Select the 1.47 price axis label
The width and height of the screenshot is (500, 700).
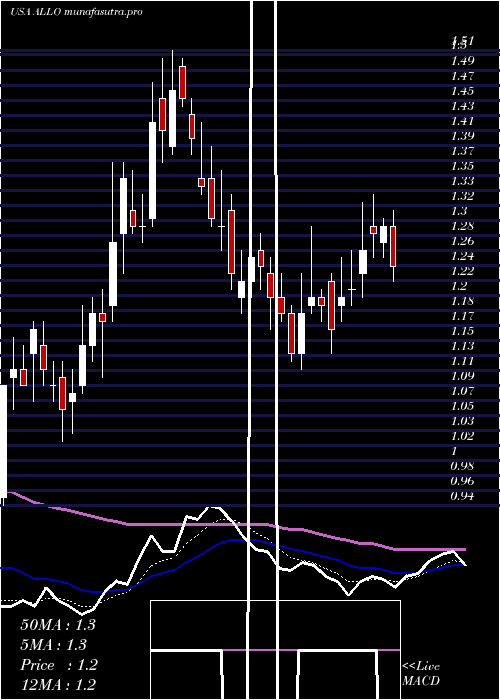[462, 76]
